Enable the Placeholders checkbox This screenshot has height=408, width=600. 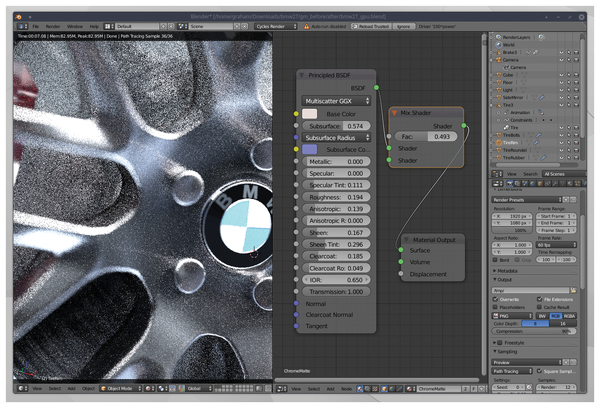coord(495,307)
